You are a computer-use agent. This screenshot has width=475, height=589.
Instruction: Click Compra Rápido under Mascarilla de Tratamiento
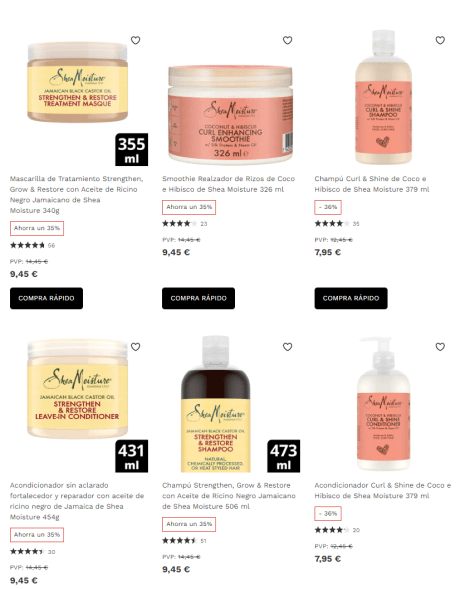click(46, 298)
